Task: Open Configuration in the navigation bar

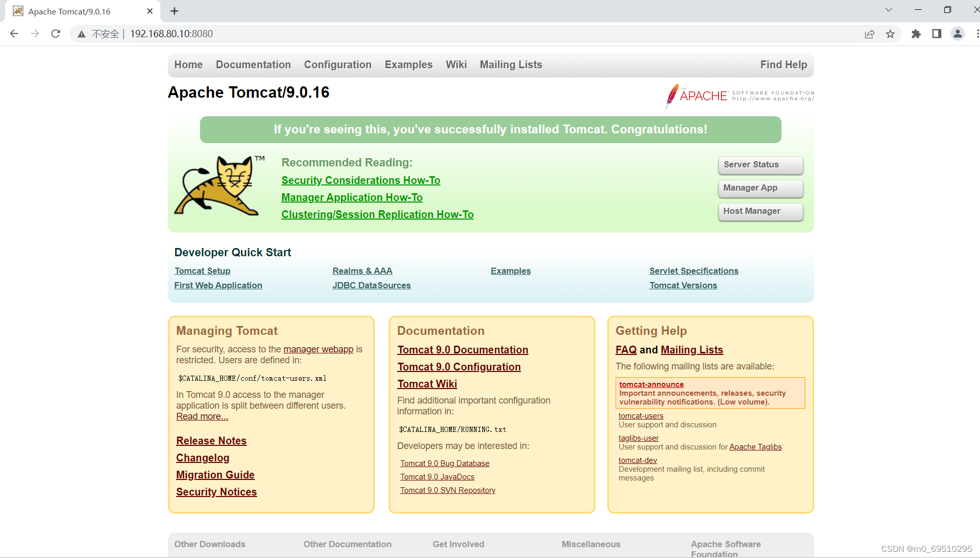Action: (338, 65)
